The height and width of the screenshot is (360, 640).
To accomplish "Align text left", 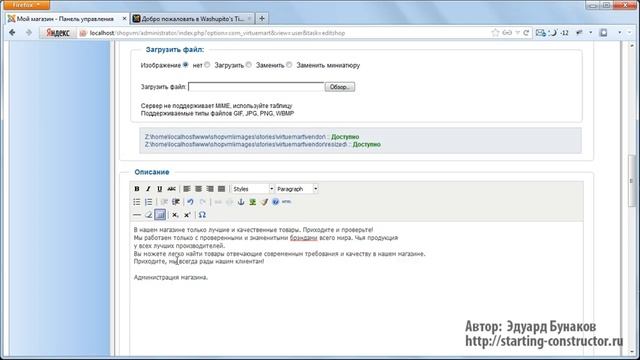I will coord(187,189).
